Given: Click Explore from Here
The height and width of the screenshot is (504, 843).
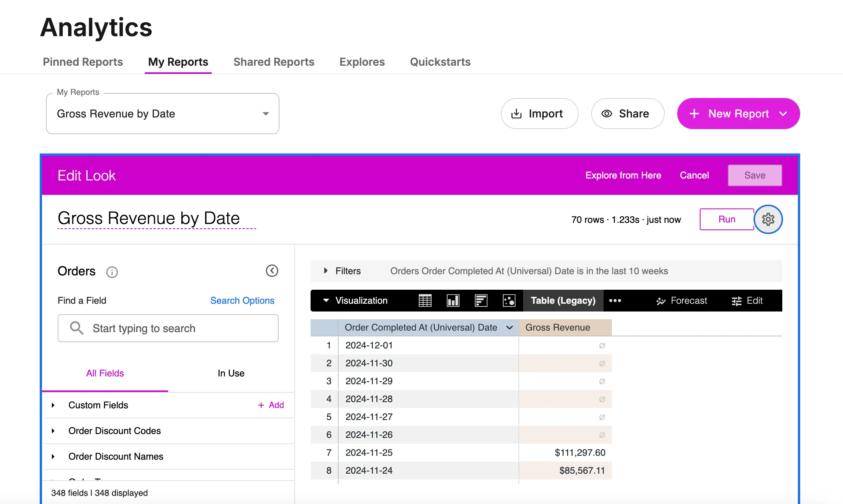Looking at the screenshot, I should pos(623,175).
